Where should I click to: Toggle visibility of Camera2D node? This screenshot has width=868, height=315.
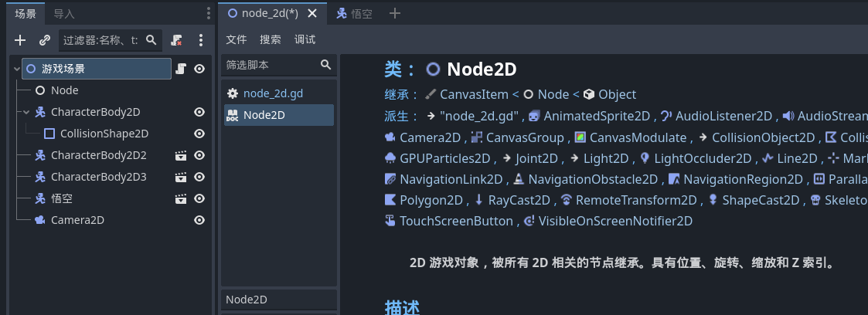point(199,220)
